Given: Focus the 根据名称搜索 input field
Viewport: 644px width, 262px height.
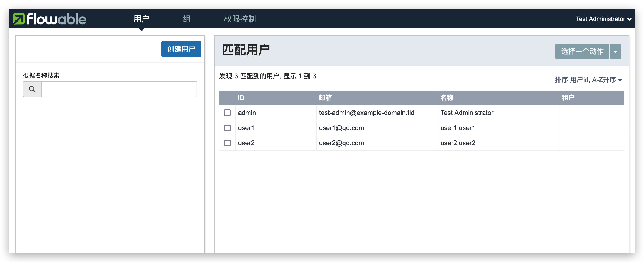Looking at the screenshot, I should click(x=119, y=89).
